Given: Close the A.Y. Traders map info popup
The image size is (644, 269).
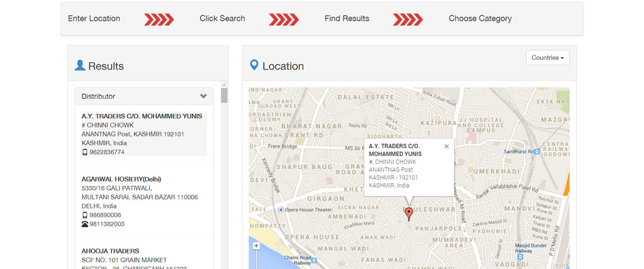Looking at the screenshot, I should click(x=446, y=146).
